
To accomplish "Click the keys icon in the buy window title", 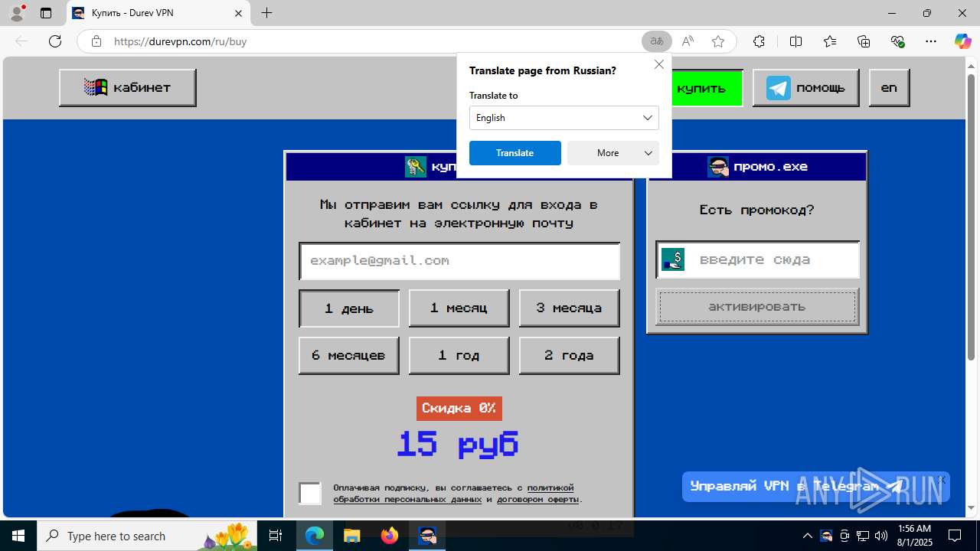I will point(416,166).
